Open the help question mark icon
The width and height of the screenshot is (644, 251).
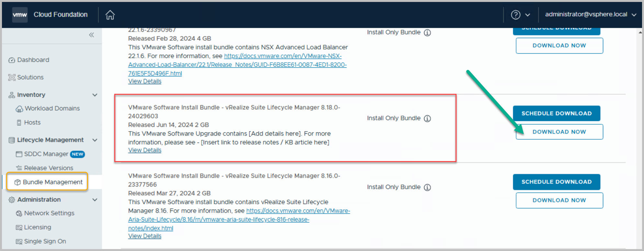coord(515,15)
